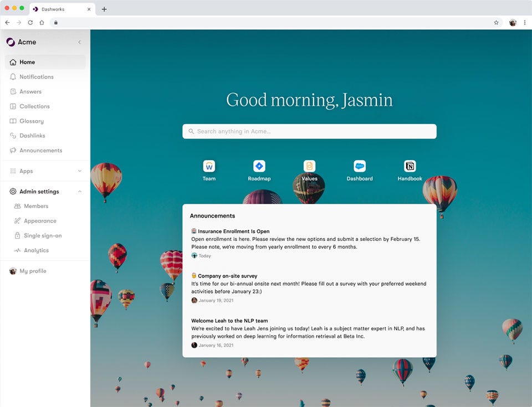Click the January 16, 2021 date

216,346
